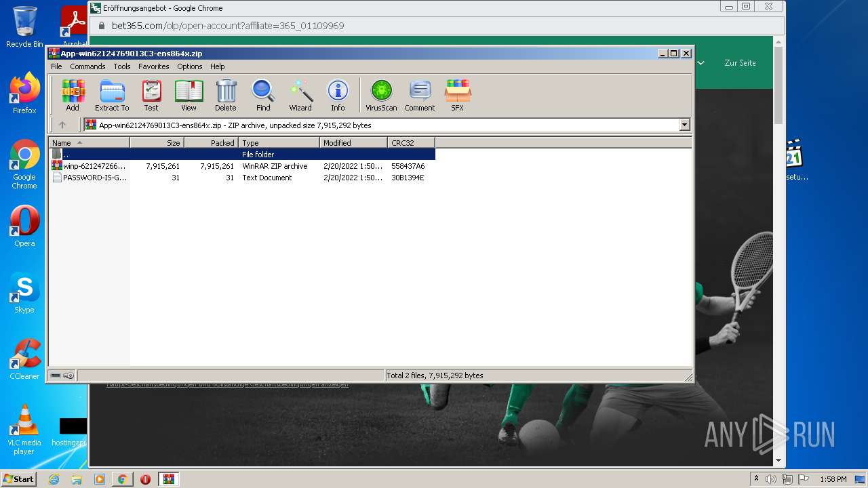The image size is (868, 488).
Task: Click the Extract To toolbar icon
Action: tap(112, 96)
